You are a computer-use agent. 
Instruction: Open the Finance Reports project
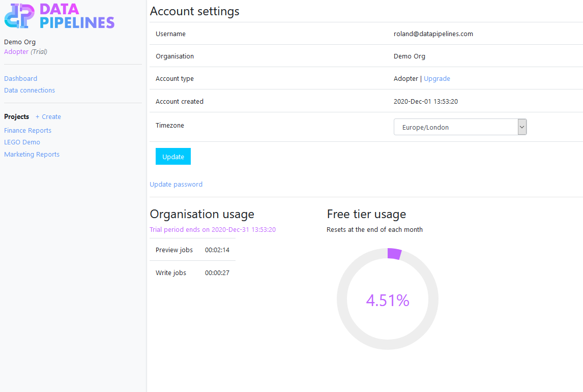click(x=27, y=130)
